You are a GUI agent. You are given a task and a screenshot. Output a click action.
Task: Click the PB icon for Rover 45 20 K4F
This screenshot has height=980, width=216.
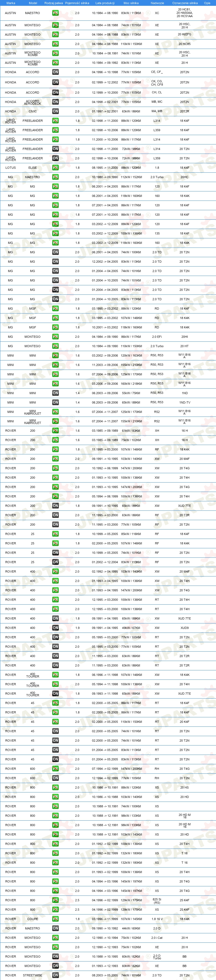point(56,722)
